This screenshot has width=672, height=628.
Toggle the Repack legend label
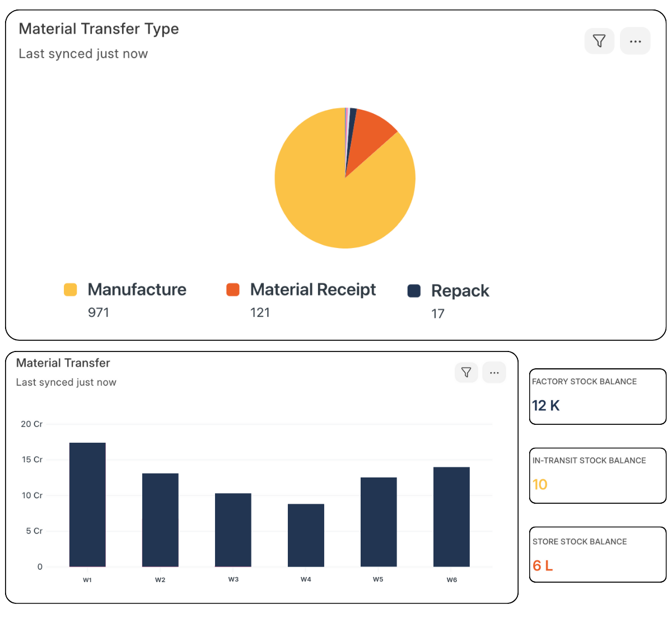pos(460,290)
